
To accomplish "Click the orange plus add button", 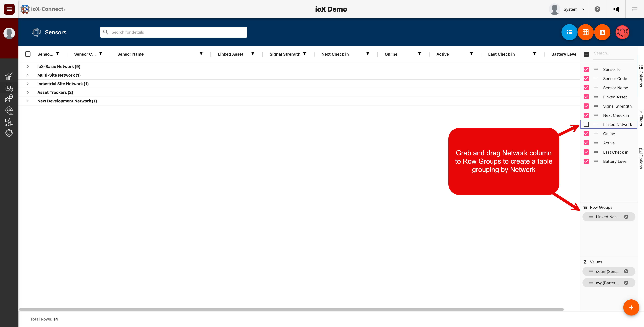I will tap(631, 307).
